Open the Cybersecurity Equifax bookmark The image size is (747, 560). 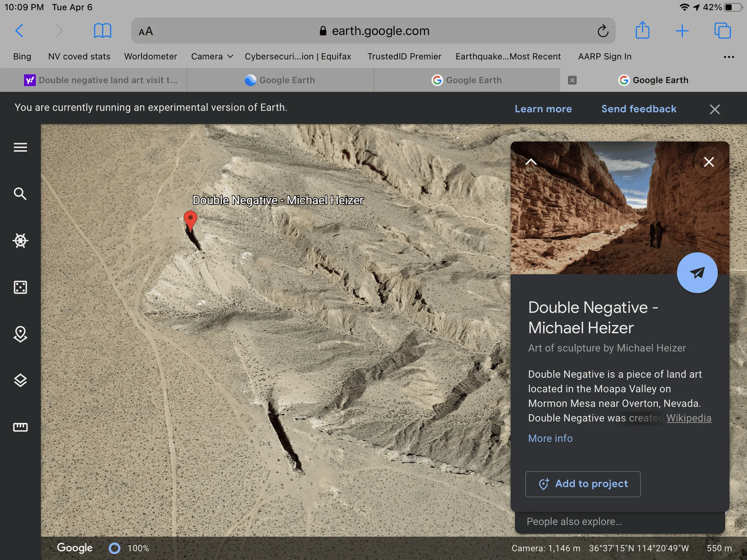click(298, 57)
